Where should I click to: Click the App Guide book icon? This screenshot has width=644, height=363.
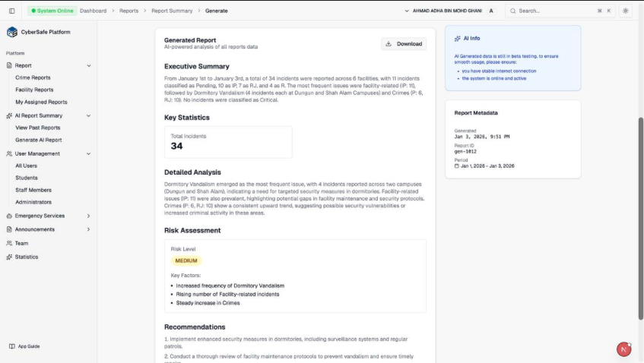[12, 346]
